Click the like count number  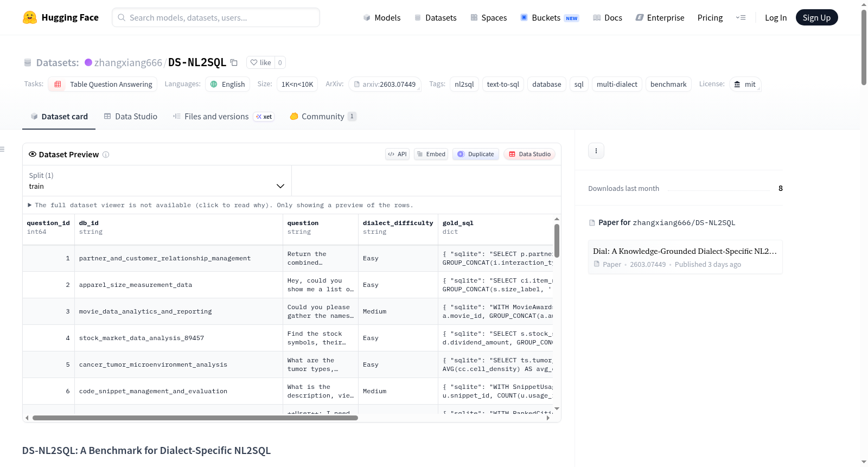(x=280, y=62)
